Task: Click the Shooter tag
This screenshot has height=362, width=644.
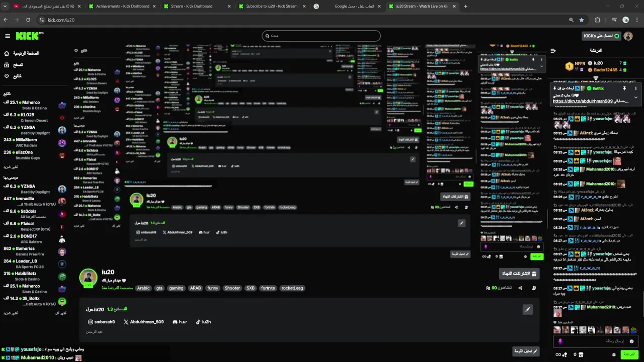Action: pos(232,288)
